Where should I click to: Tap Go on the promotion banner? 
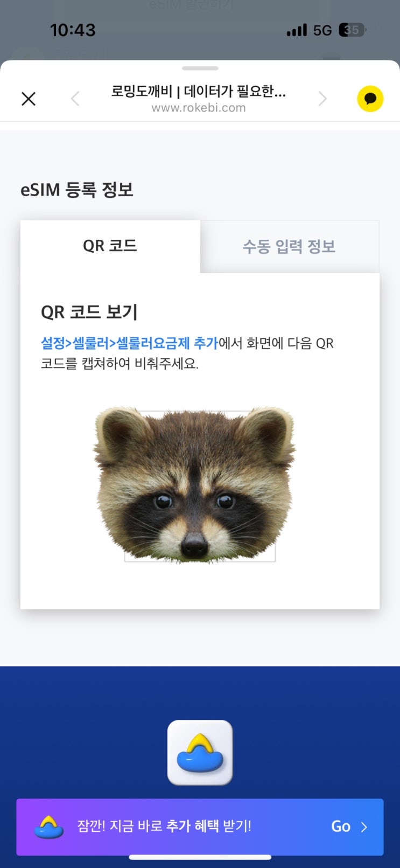click(341, 827)
